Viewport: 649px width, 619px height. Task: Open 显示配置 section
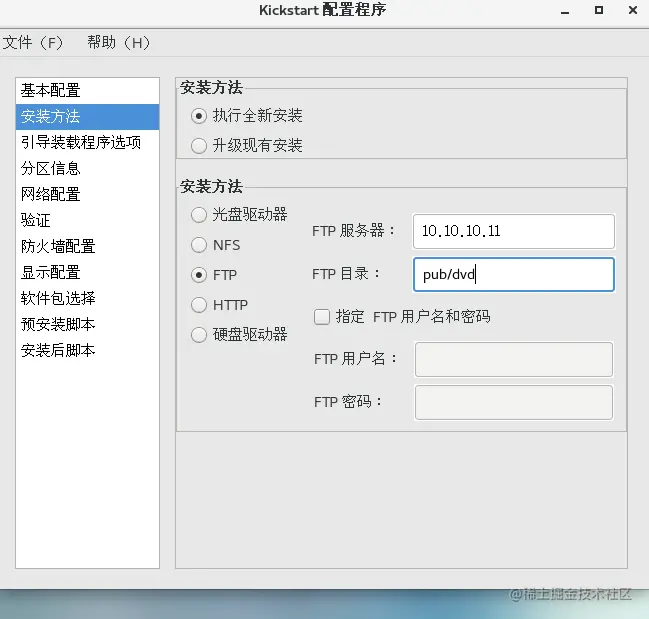[x=87, y=273]
